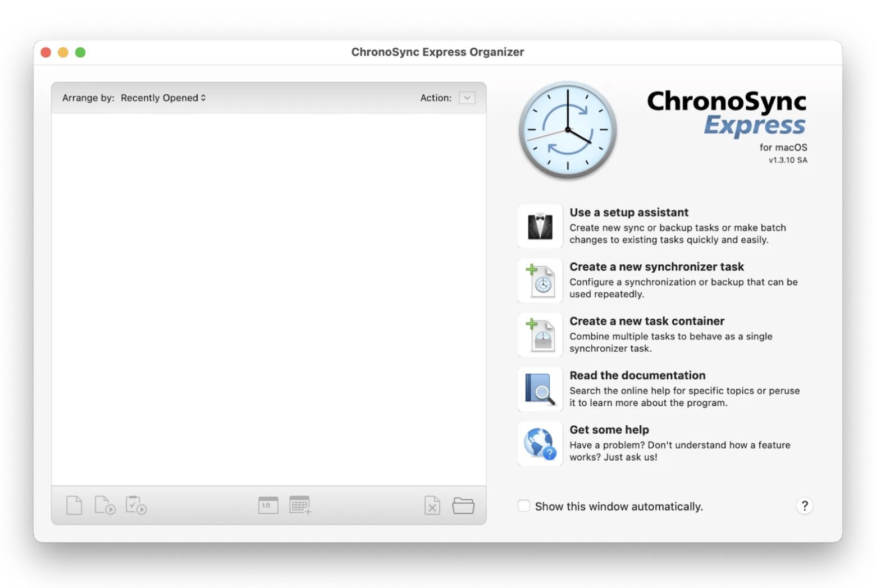
Task: Click the documentation book magnifier icon
Action: pos(540,389)
